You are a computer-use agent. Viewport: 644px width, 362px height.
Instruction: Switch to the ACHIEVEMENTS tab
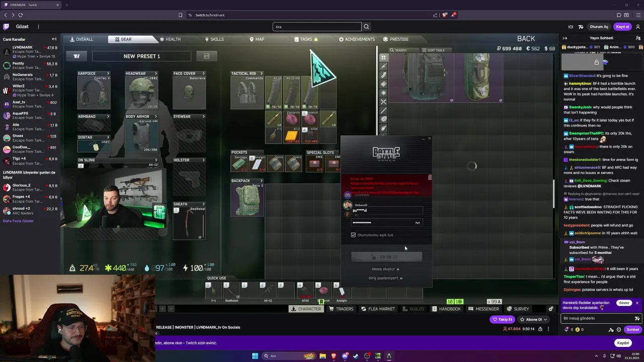click(x=357, y=39)
